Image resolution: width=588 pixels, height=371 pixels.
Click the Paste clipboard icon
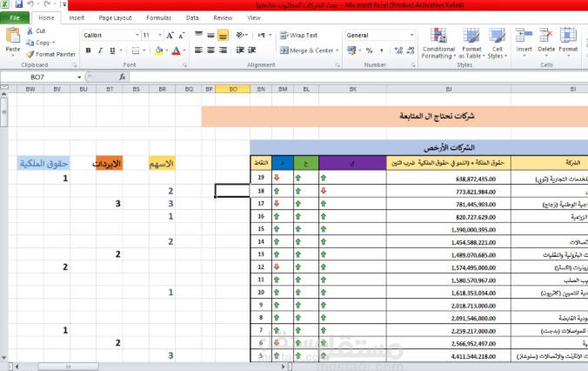[x=13, y=36]
